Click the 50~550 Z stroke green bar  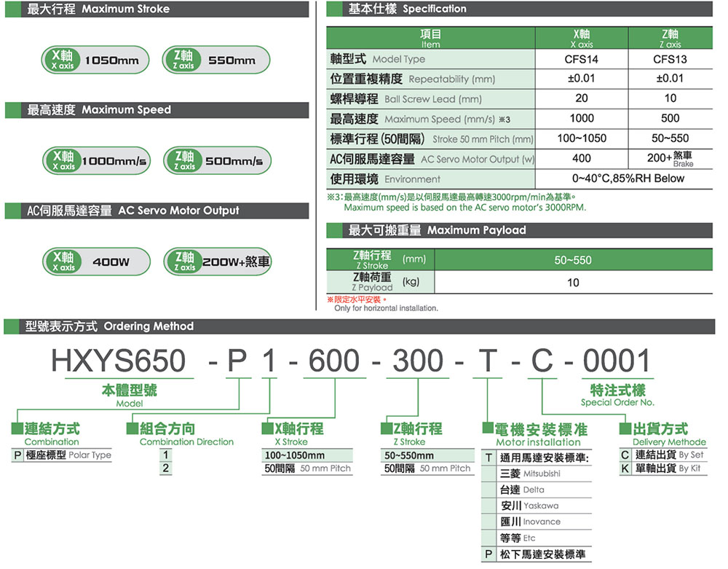pos(574,259)
